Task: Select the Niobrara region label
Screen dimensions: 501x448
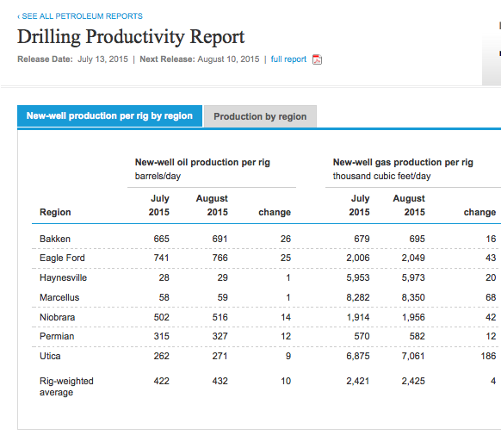Action: point(58,317)
